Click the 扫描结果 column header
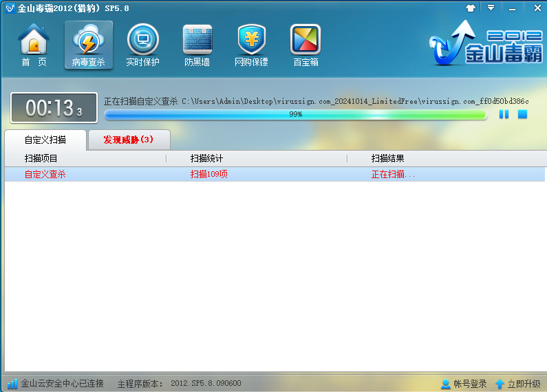 [388, 159]
